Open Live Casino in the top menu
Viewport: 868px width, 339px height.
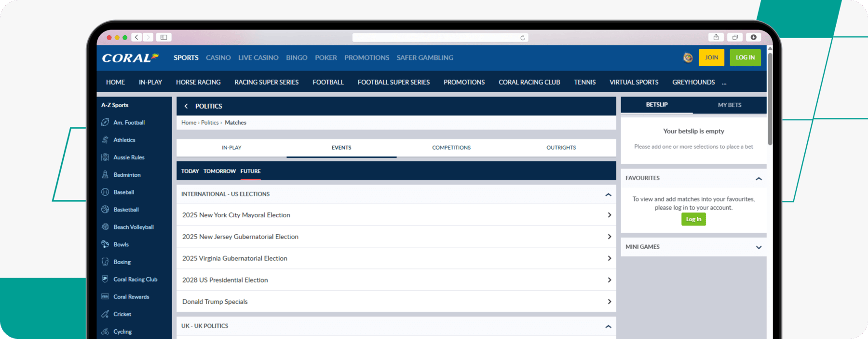[x=258, y=57]
